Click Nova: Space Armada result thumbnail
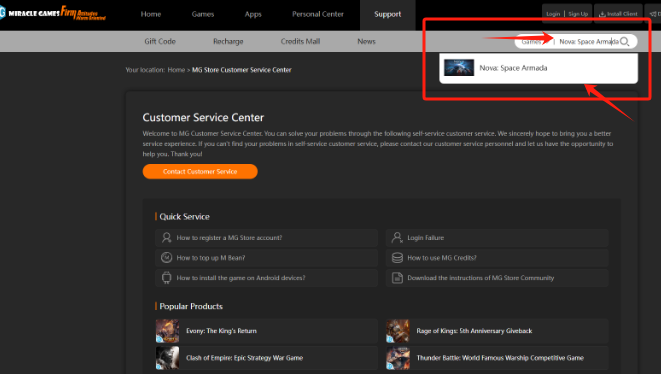Screen dimensions: 661x374 pos(459,67)
